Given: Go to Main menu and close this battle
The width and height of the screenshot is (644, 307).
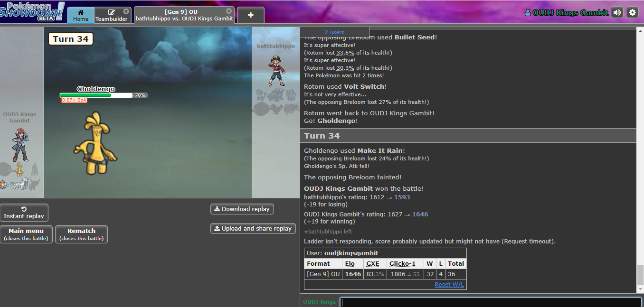Looking at the screenshot, I should coord(26,234).
